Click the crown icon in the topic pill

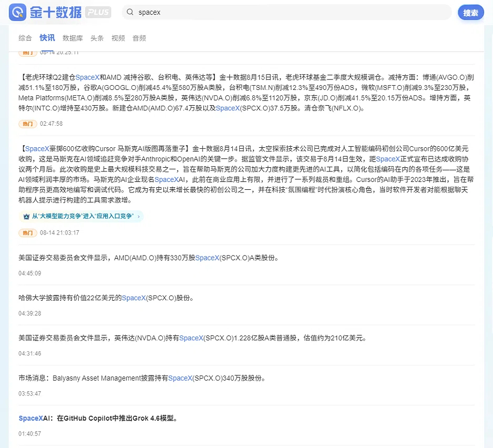coord(26,217)
